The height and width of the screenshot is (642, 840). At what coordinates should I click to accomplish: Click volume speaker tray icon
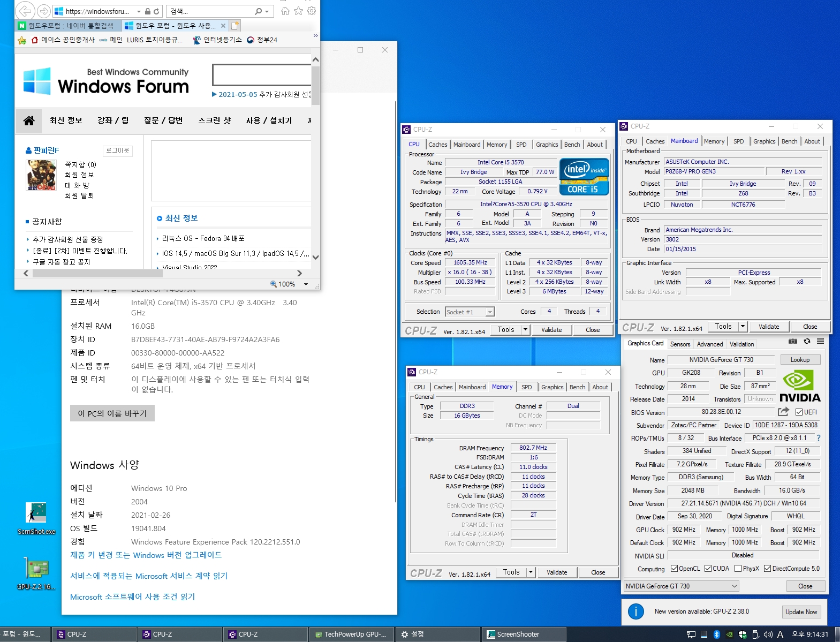click(768, 635)
